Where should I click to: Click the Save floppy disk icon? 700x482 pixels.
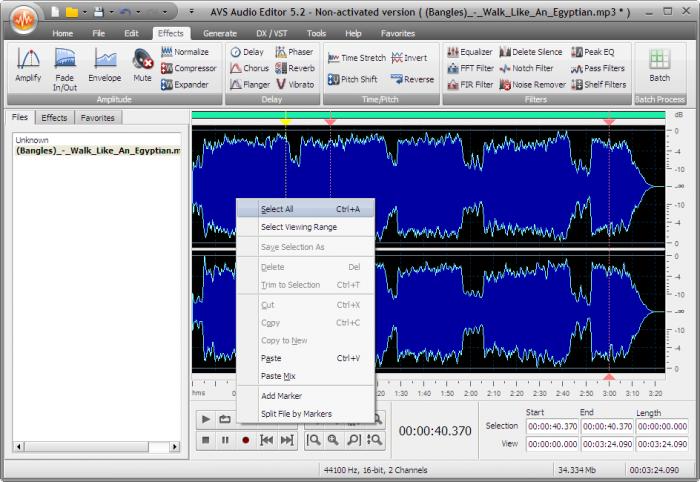click(99, 12)
